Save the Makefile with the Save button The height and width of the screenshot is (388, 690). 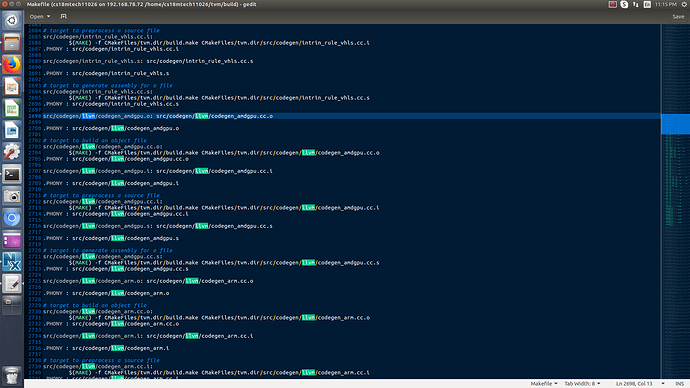click(678, 16)
